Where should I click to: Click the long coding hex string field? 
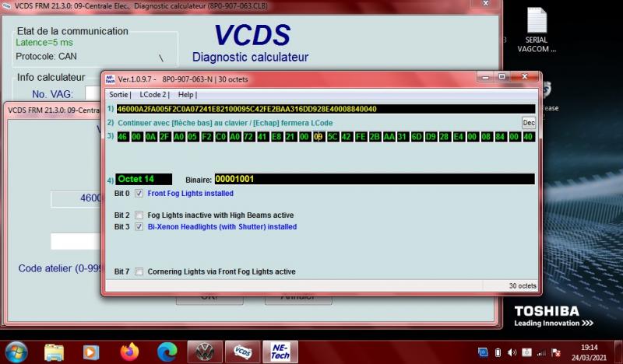click(326, 109)
